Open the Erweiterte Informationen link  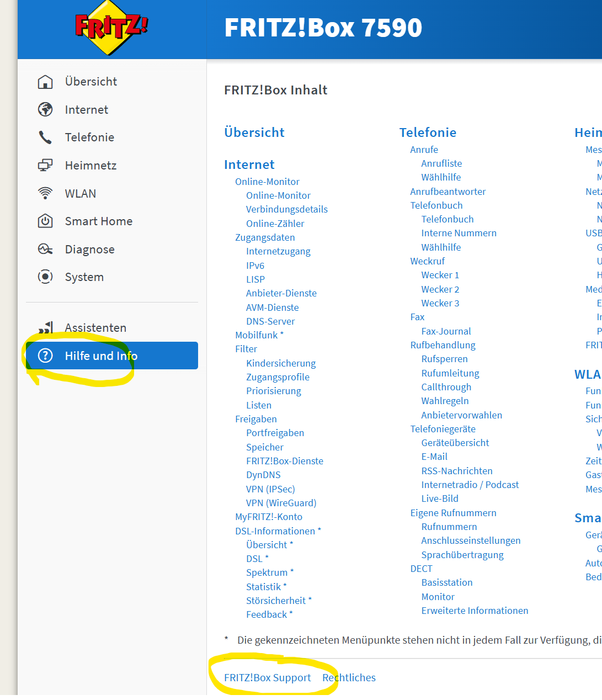[x=475, y=611]
